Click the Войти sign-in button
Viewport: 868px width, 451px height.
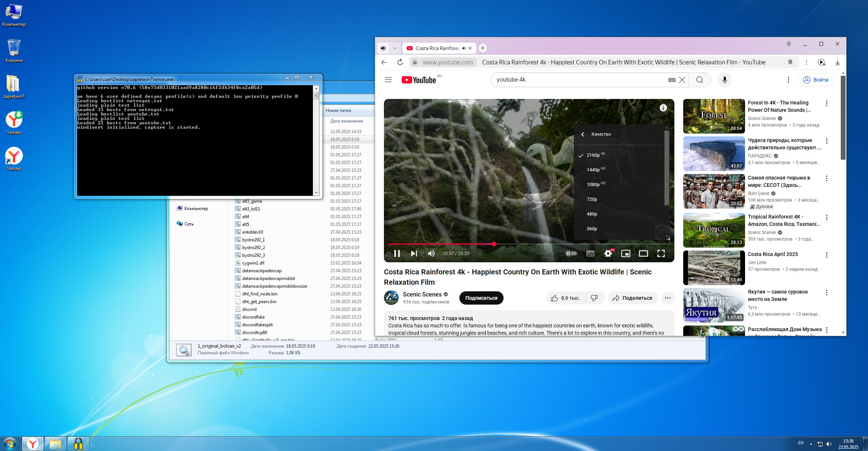[x=816, y=80]
